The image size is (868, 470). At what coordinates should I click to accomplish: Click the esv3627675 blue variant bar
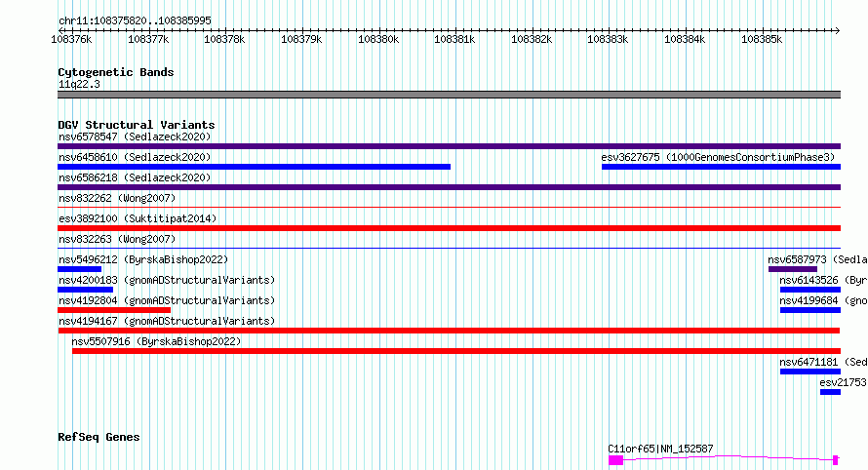click(722, 167)
